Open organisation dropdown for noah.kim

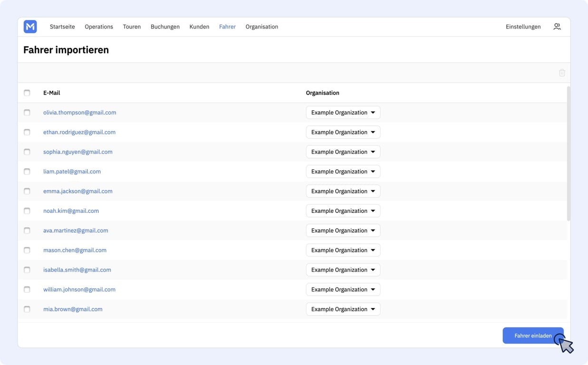click(x=343, y=211)
